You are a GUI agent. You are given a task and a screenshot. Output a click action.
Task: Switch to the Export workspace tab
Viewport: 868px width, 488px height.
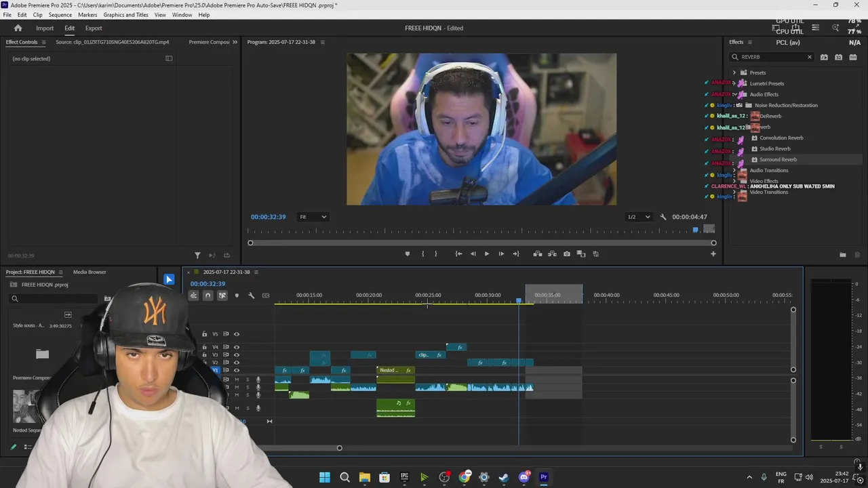[94, 28]
